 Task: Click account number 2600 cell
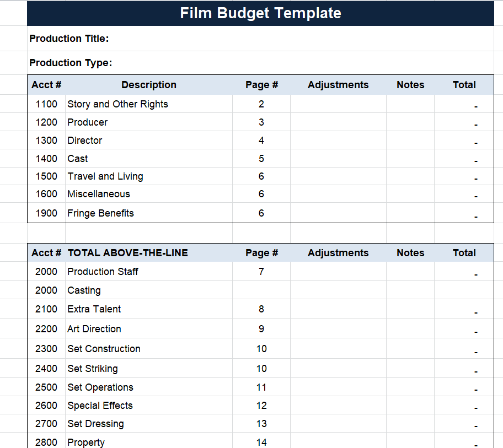tap(46, 406)
